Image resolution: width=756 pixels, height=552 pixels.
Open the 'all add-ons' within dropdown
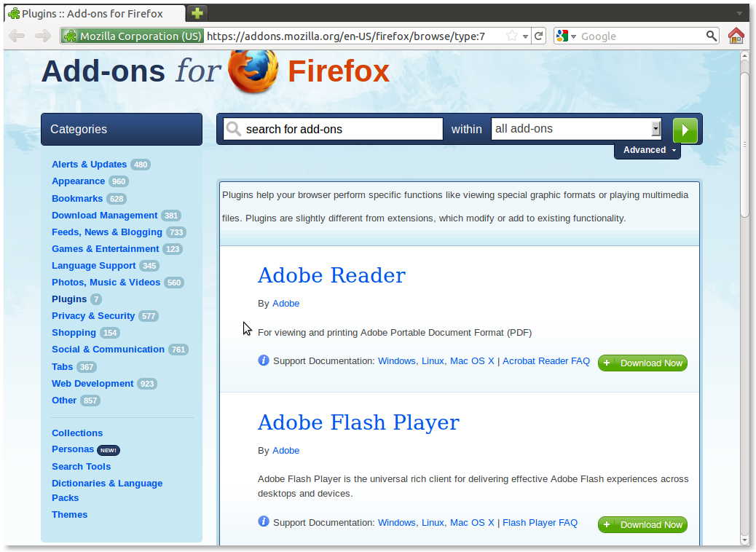576,129
